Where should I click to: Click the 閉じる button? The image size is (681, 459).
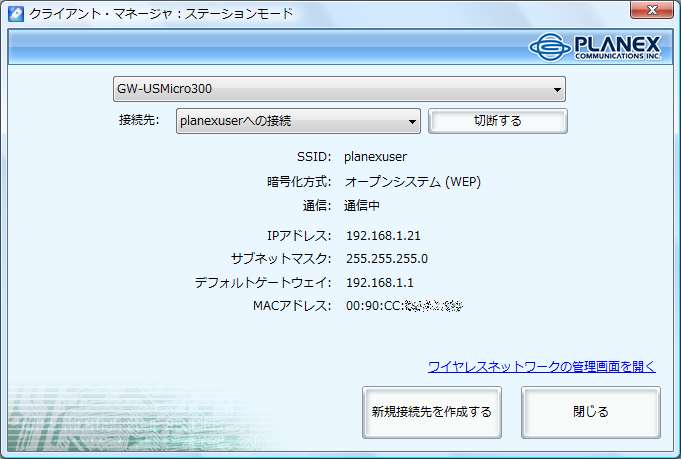[x=591, y=412]
